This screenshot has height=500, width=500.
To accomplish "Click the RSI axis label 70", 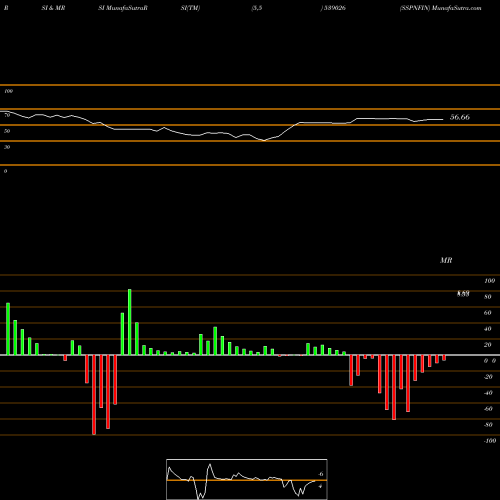I will pyautogui.click(x=7, y=115).
